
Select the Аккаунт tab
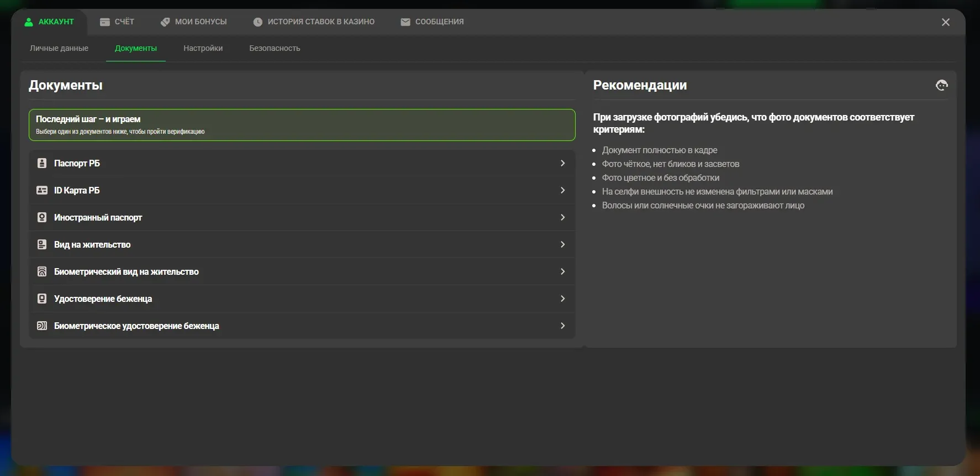(x=49, y=22)
